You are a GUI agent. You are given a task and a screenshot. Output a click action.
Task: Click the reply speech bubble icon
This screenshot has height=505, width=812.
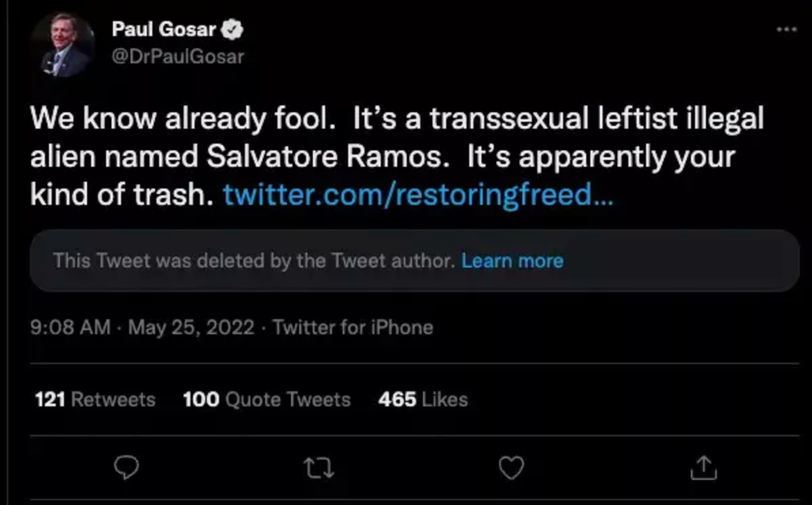pyautogui.click(x=126, y=469)
